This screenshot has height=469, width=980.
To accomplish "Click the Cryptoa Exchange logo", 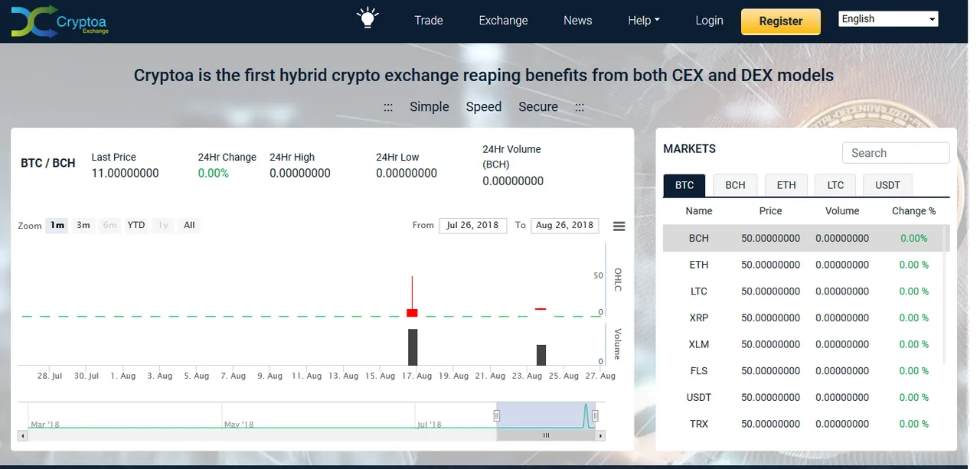I will 60,21.
